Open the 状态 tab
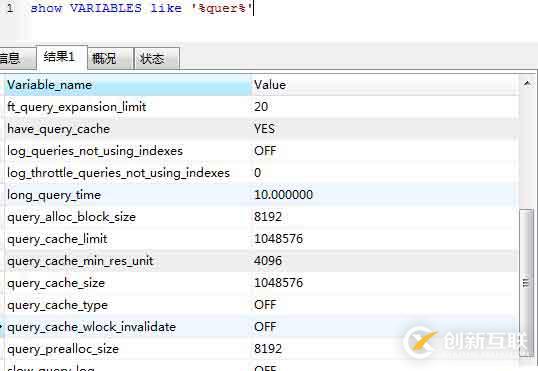The height and width of the screenshot is (371, 538). (x=157, y=59)
